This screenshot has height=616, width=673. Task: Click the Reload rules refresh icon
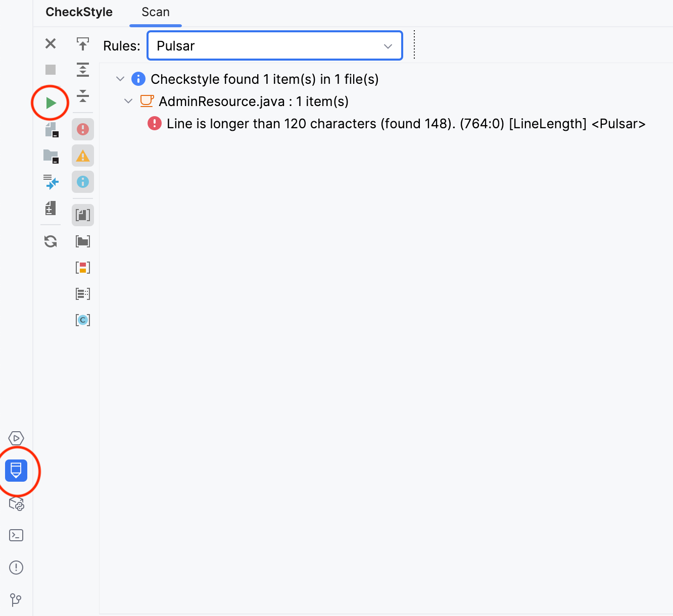click(51, 241)
